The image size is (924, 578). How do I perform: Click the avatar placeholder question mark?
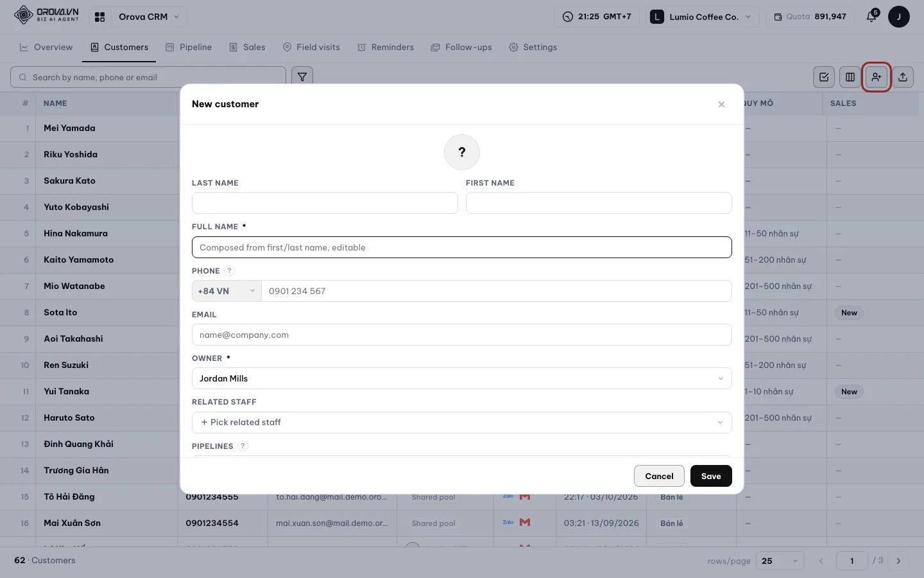462,152
